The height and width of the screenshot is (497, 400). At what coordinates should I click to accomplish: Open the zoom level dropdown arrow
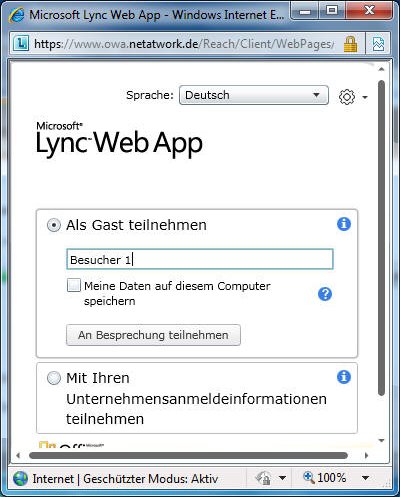click(x=365, y=478)
